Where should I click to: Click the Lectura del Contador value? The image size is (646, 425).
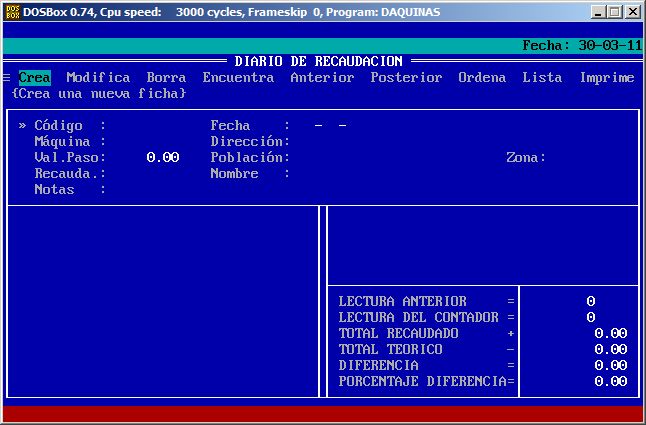pos(590,318)
